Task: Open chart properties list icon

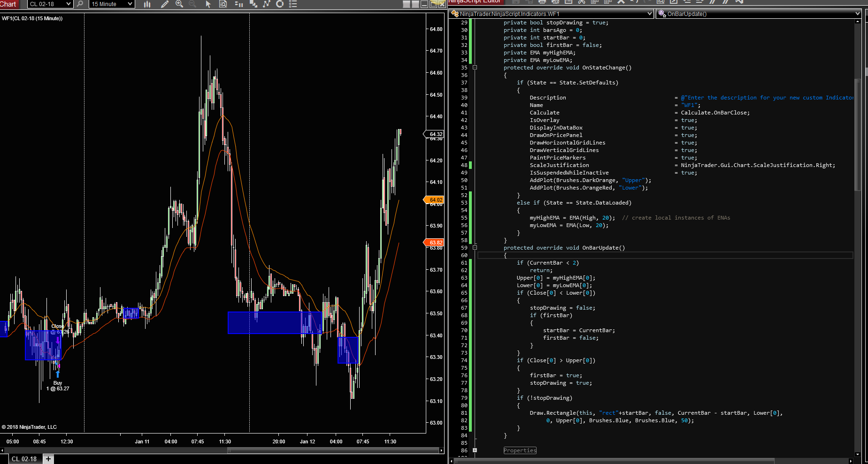Action: 293,4
